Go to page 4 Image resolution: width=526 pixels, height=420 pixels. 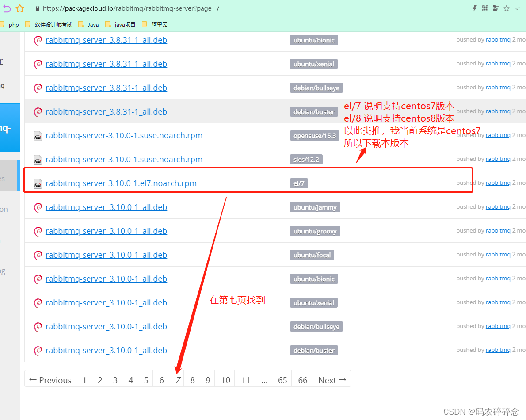pos(131,380)
